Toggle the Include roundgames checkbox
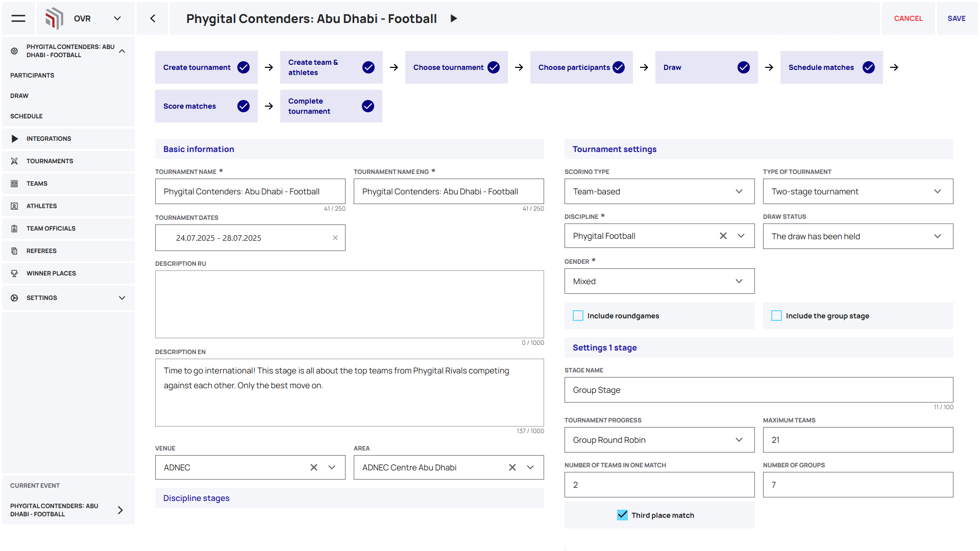The width and height of the screenshot is (980, 551). coord(578,316)
